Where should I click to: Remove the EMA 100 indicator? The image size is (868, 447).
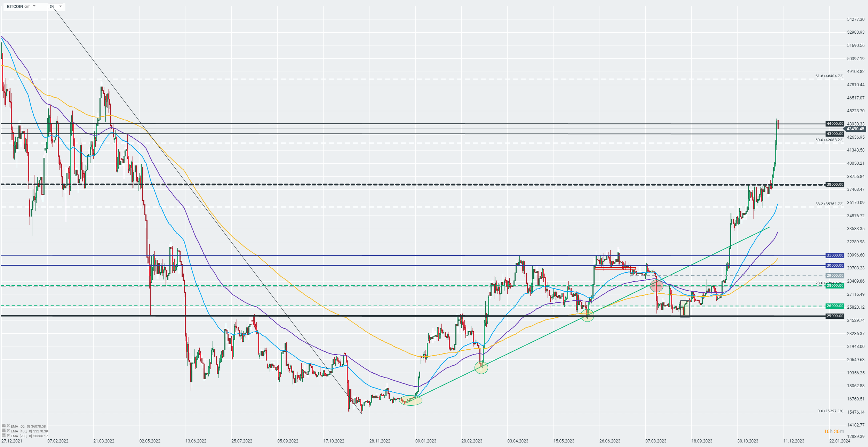click(8, 430)
